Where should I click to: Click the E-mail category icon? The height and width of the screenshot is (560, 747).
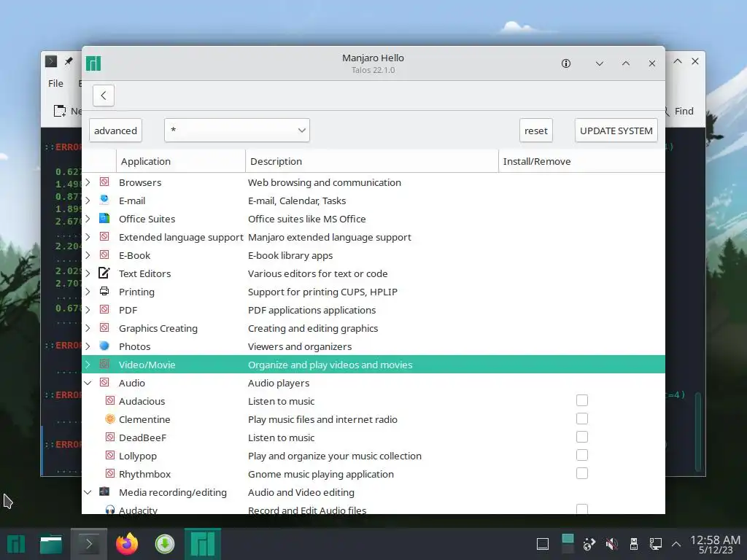104,200
